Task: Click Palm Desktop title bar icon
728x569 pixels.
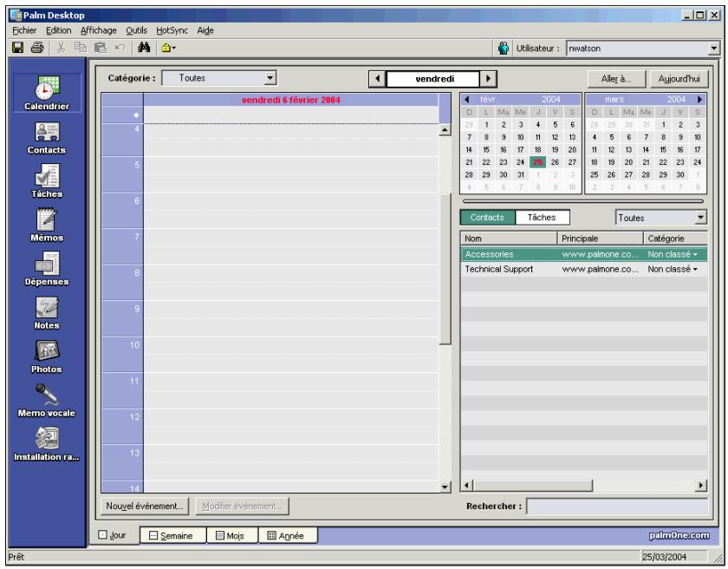Action: pyautogui.click(x=16, y=15)
